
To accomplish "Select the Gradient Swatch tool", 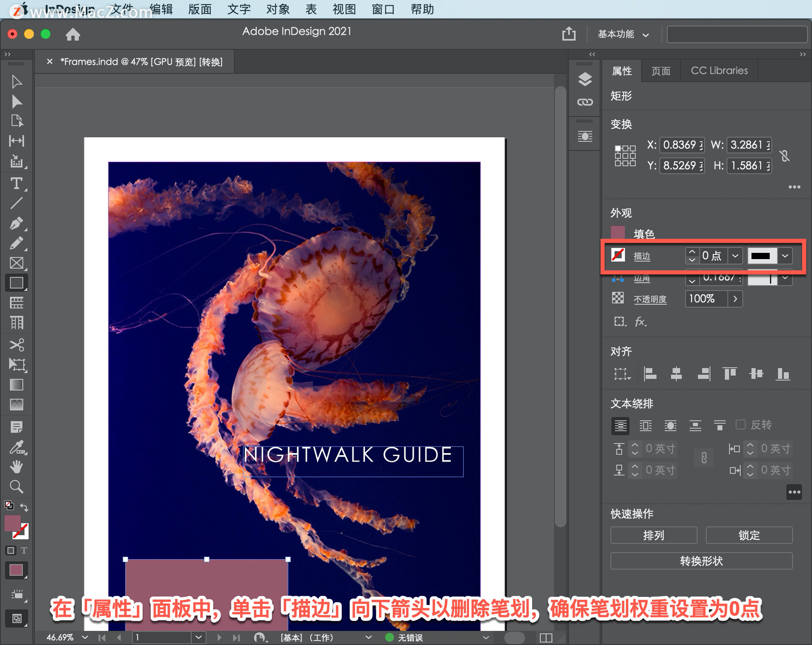I will [x=16, y=385].
